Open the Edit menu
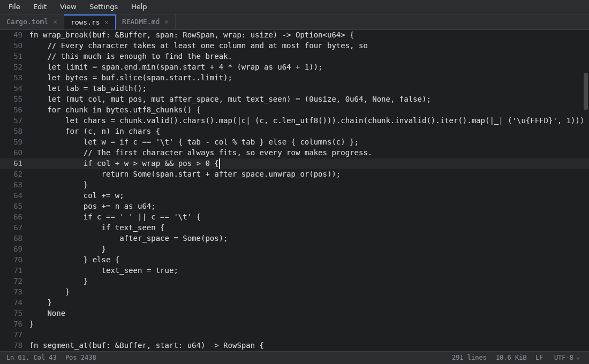The image size is (589, 364). pyautogui.click(x=40, y=7)
